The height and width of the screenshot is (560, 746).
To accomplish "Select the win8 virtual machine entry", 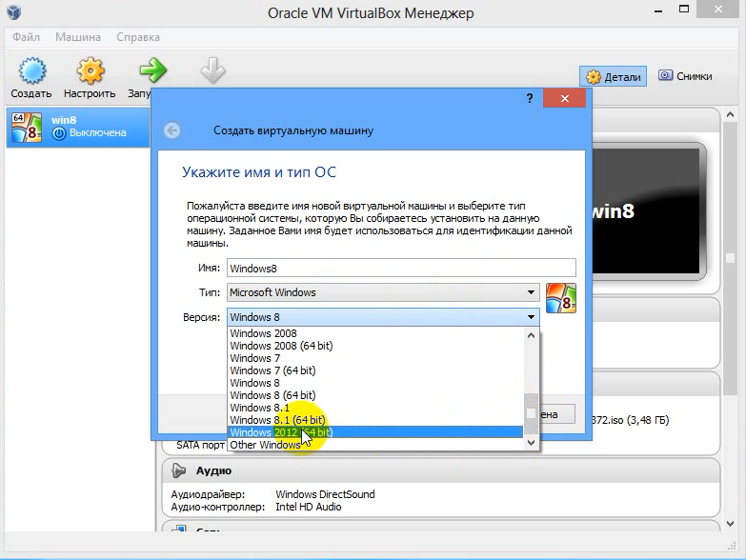I will click(x=78, y=127).
